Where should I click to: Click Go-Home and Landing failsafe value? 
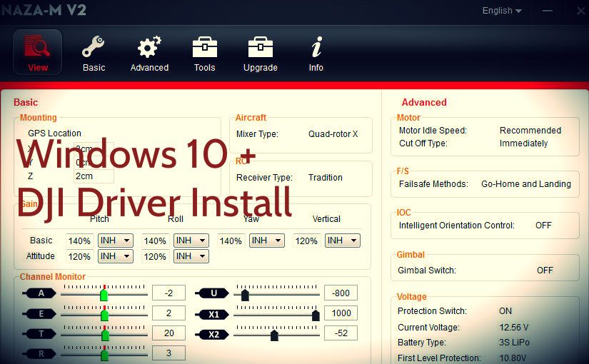pyautogui.click(x=526, y=183)
